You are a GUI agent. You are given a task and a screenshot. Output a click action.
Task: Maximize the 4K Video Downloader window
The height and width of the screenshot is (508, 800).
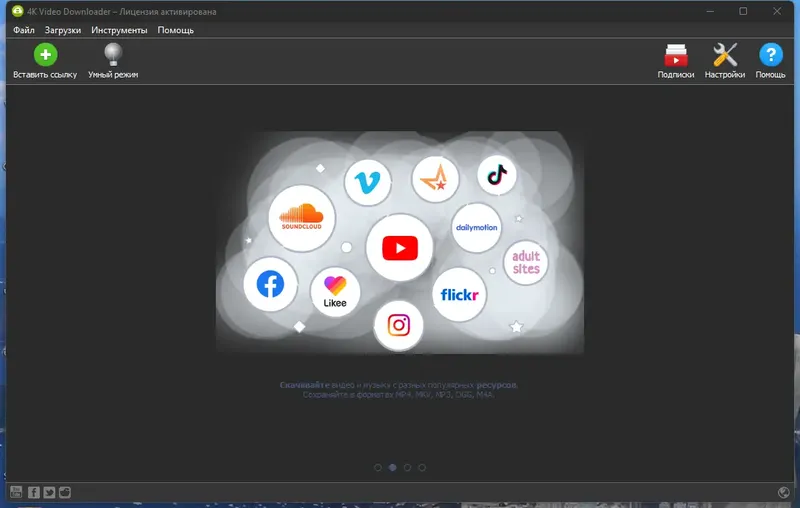743,11
